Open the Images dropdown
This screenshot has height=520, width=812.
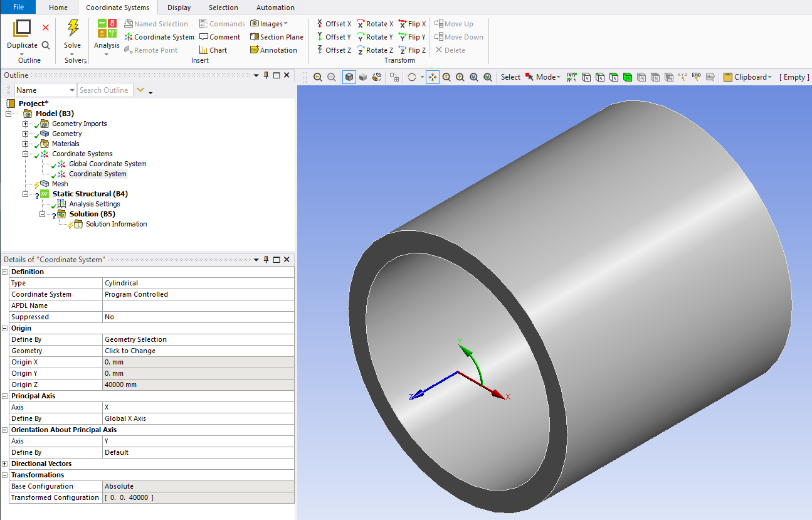point(269,24)
